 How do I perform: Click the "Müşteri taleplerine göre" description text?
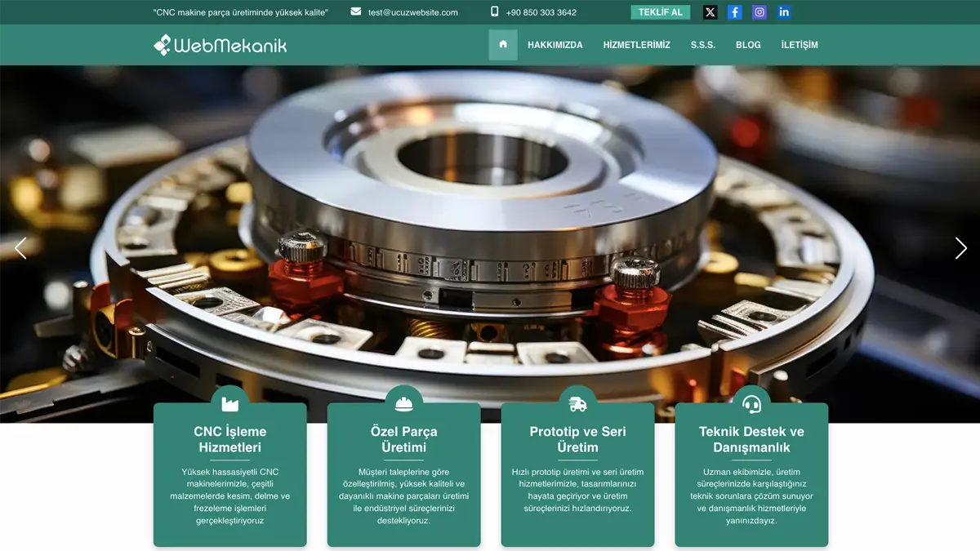pyautogui.click(x=403, y=495)
